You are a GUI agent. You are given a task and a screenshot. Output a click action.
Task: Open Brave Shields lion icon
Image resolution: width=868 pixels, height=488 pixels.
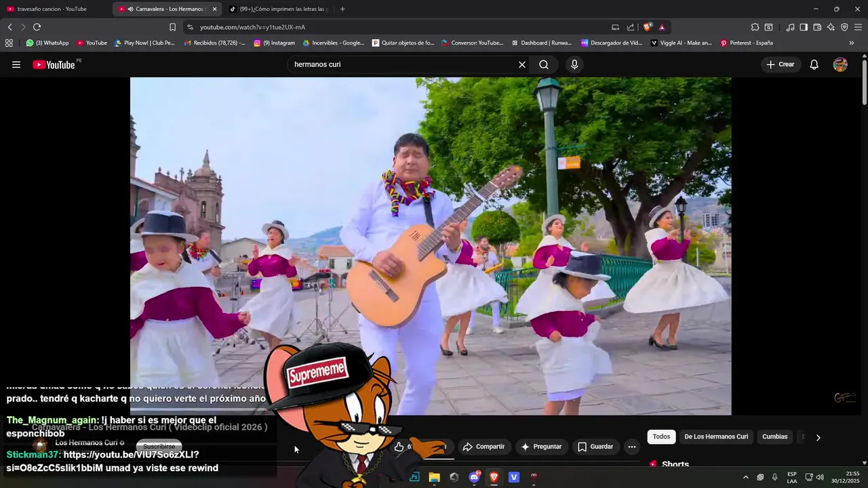click(648, 27)
